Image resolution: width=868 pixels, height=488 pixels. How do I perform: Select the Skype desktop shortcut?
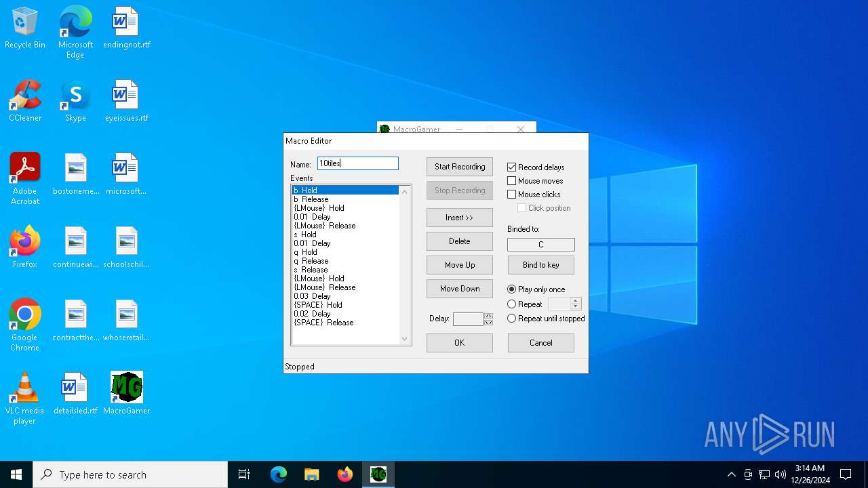click(x=75, y=102)
